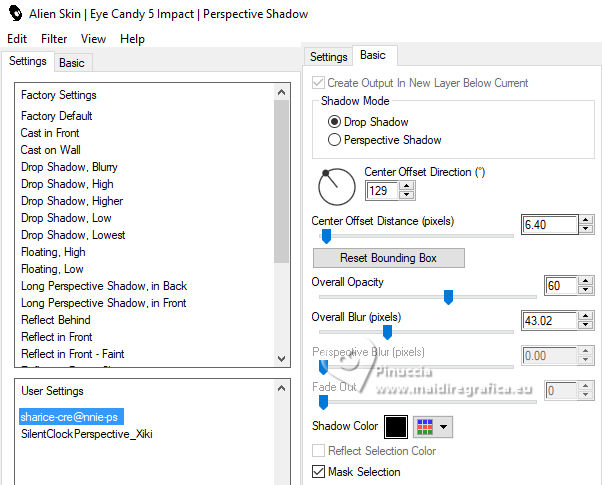The image size is (602, 485).
Task: Toggle Mask Selection checkbox
Action: pos(318,471)
